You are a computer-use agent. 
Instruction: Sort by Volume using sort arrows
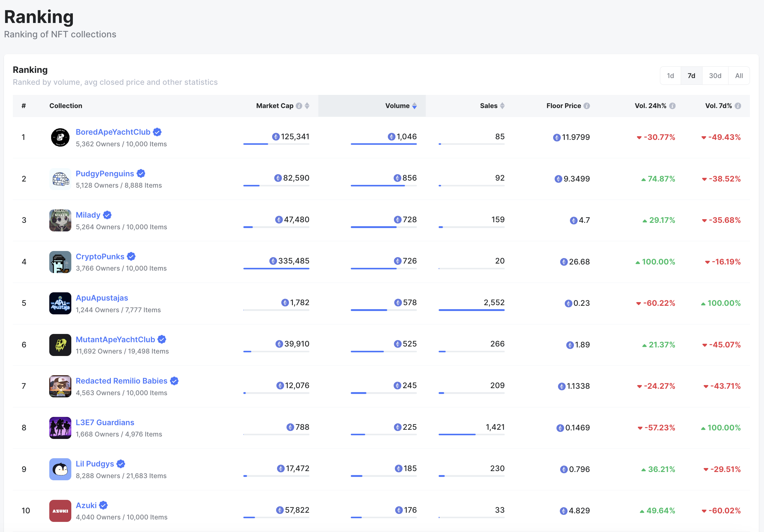coord(415,106)
